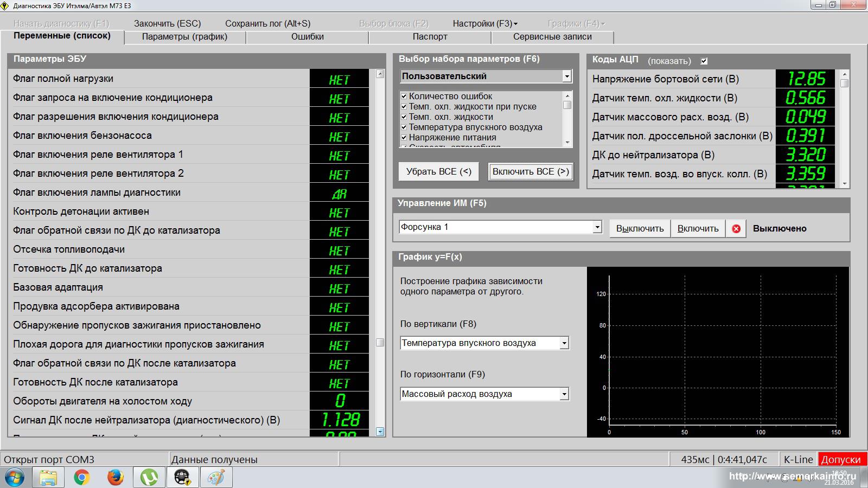Uncheck Темп. охл. жидкости parameter
868x488 pixels.
pyautogui.click(x=404, y=117)
